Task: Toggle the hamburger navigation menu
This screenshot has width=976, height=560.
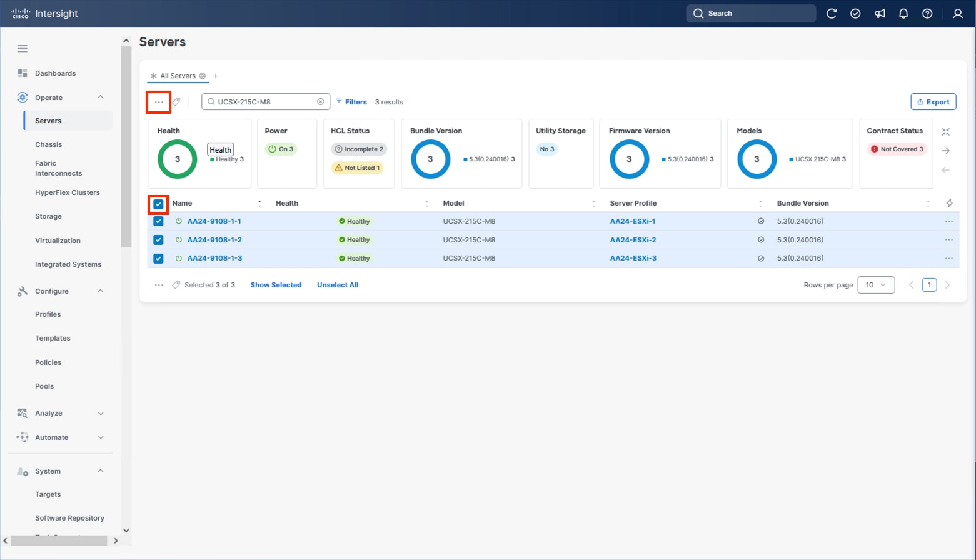Action: point(23,49)
